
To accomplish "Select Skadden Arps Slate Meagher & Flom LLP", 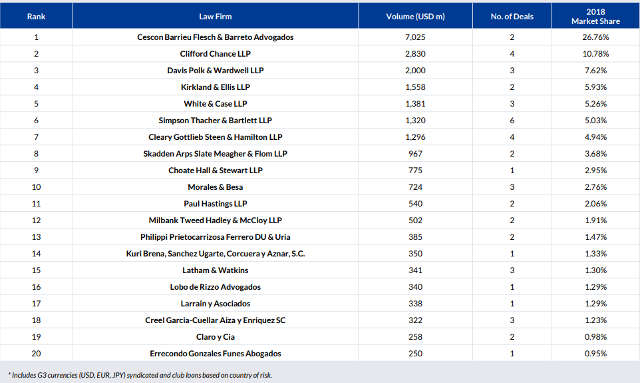I will pos(216,154).
